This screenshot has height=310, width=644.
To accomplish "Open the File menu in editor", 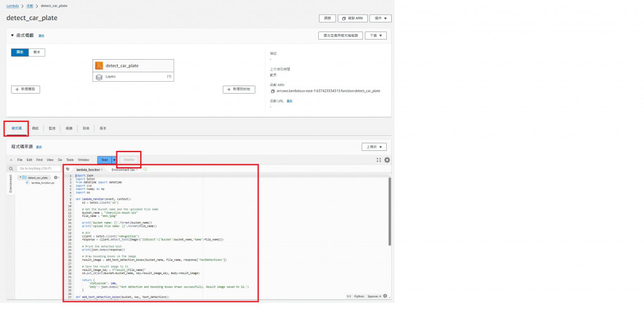I will [x=19, y=160].
